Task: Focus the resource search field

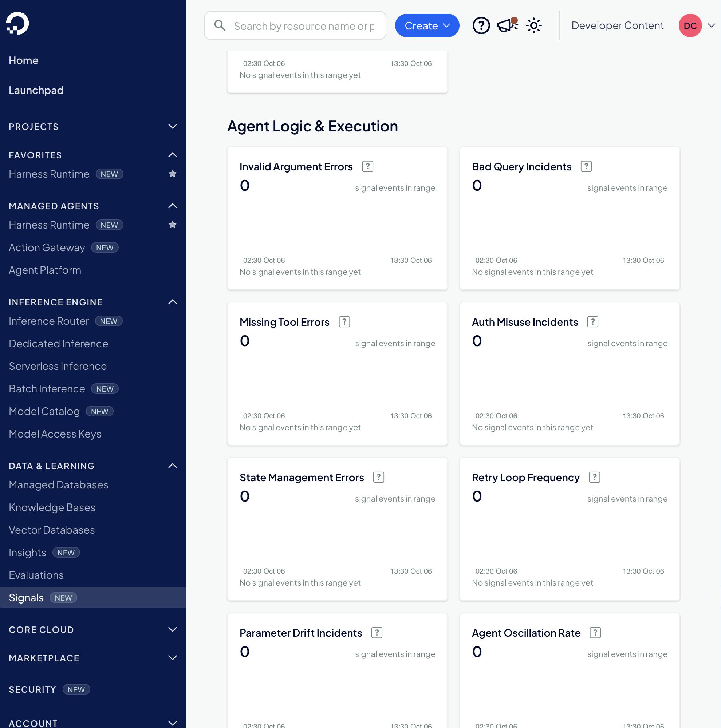Action: [295, 25]
